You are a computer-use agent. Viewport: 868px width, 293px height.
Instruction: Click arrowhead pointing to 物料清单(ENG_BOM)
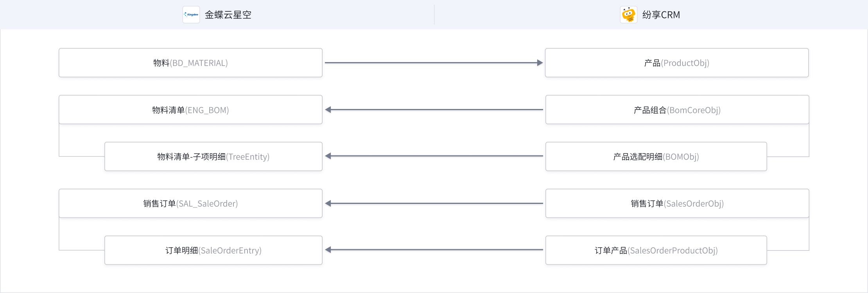328,110
